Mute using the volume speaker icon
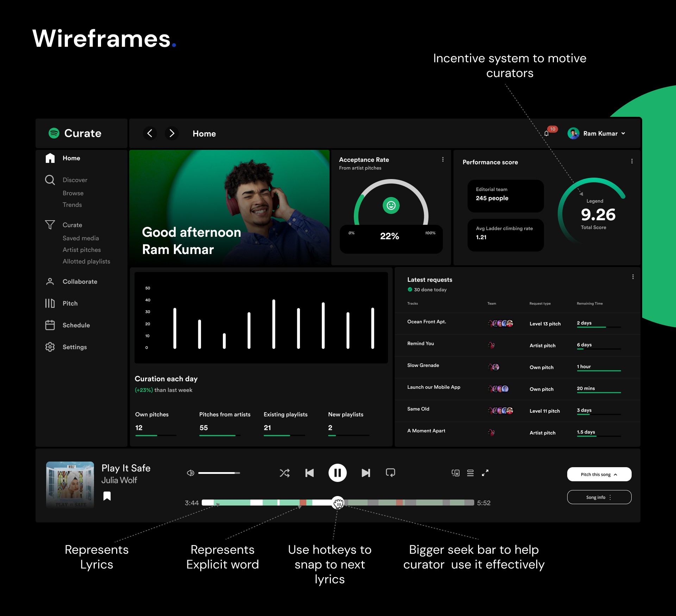676x616 pixels. point(190,473)
